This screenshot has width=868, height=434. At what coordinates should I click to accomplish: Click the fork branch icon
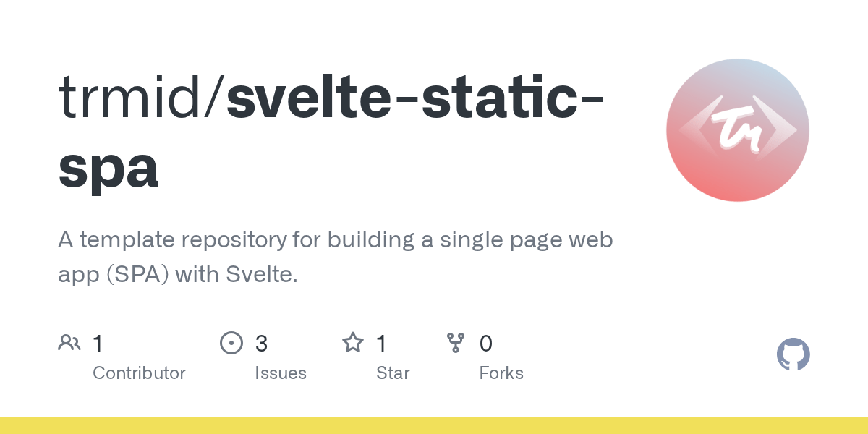click(x=456, y=343)
